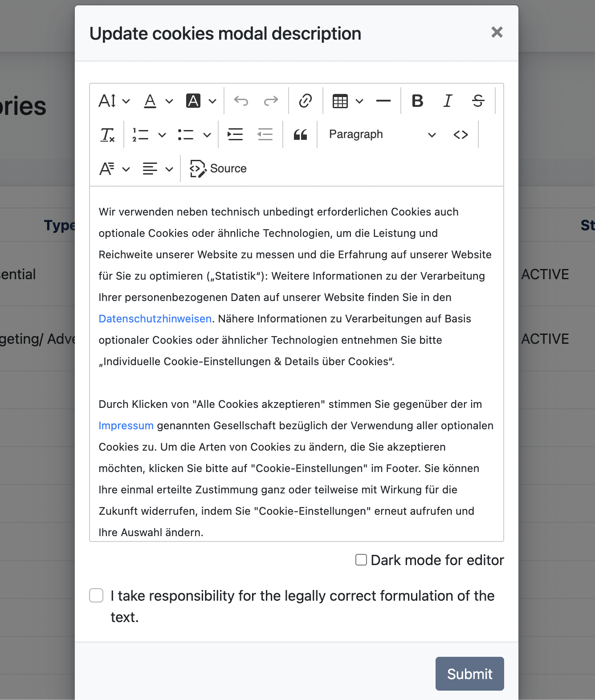This screenshot has width=595, height=700.
Task: Check the legal responsibility checkbox
Action: pyautogui.click(x=96, y=595)
